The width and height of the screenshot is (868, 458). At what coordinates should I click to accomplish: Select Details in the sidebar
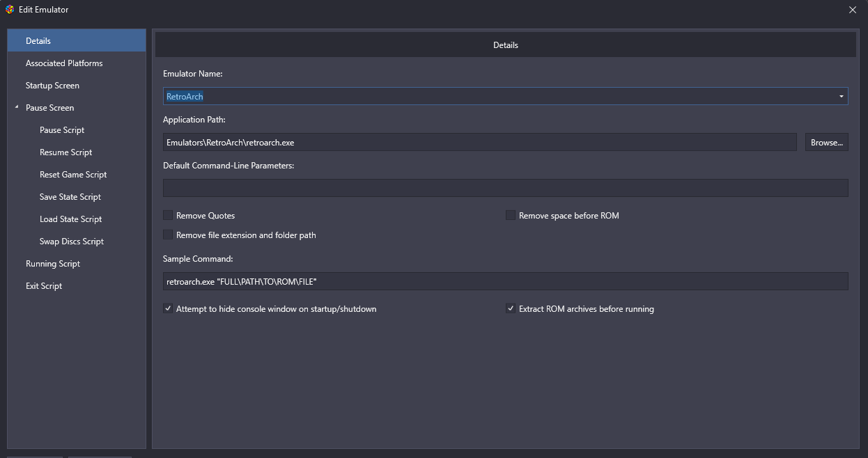point(77,41)
